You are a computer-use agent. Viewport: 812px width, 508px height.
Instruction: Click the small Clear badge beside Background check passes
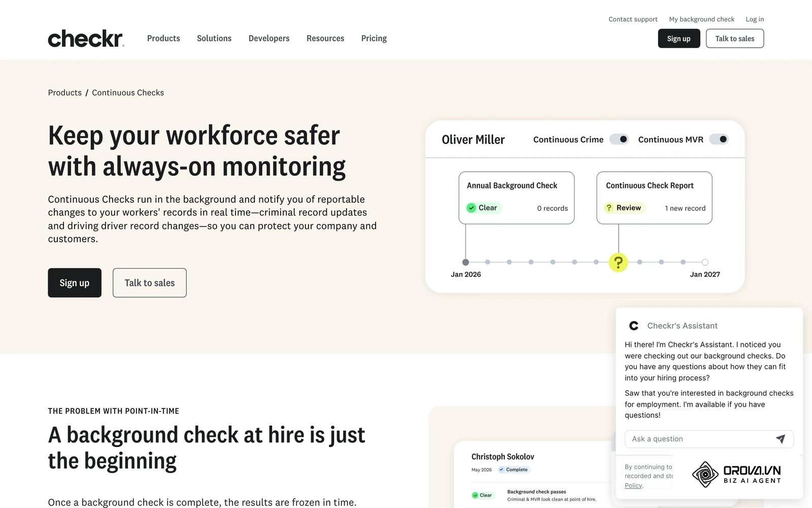pyautogui.click(x=482, y=495)
